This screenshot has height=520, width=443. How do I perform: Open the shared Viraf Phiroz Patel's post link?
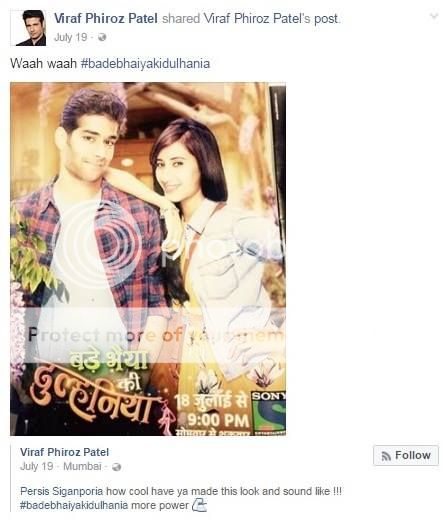tap(271, 19)
